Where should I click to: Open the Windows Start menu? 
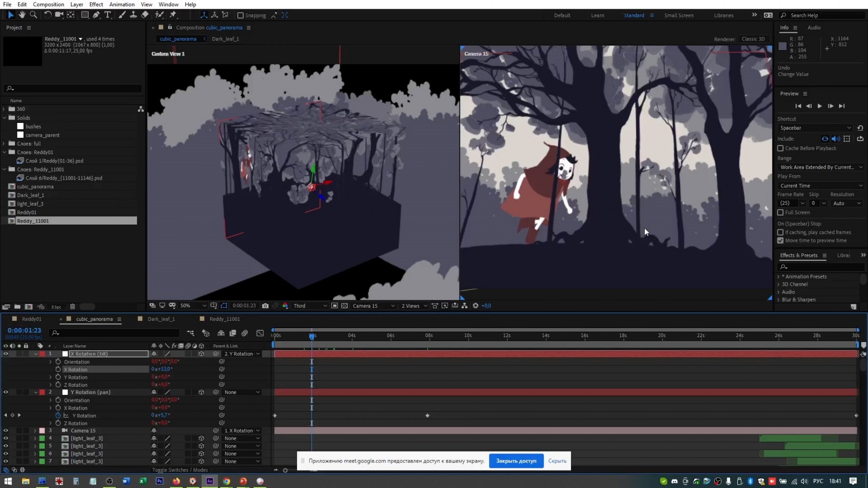[8, 481]
